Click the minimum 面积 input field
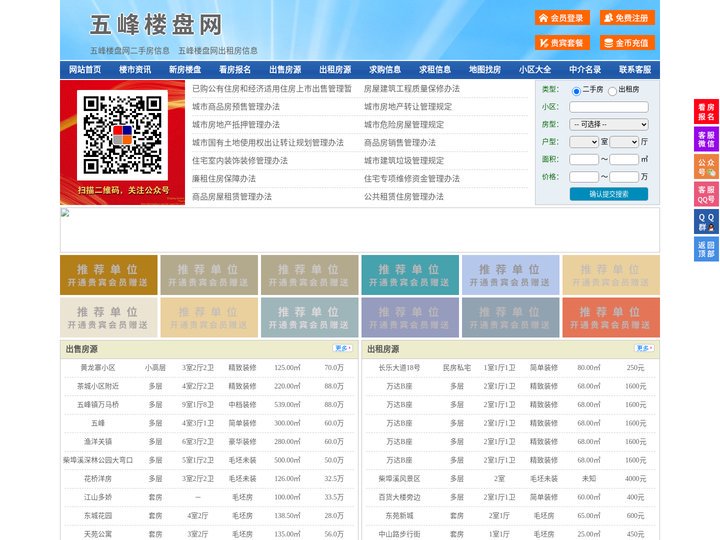Image resolution: width=720 pixels, height=540 pixels. tap(584, 159)
